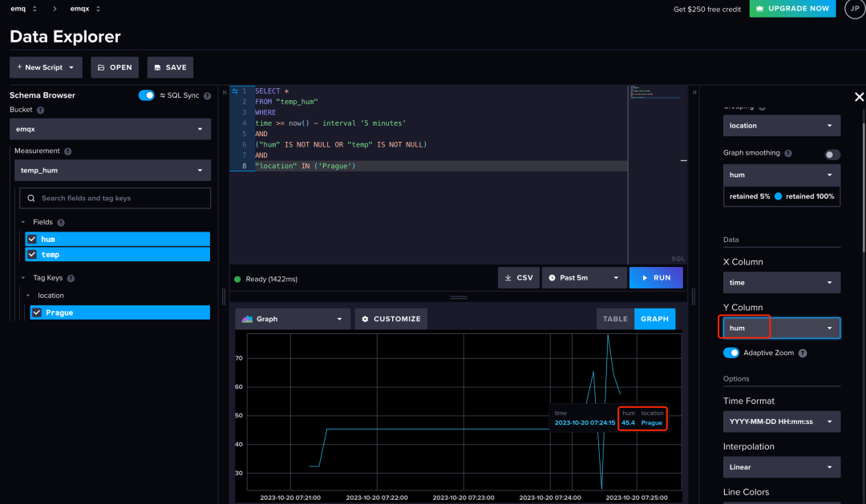The image size is (866, 504).
Task: Open the Y Column hum dropdown
Action: [781, 328]
